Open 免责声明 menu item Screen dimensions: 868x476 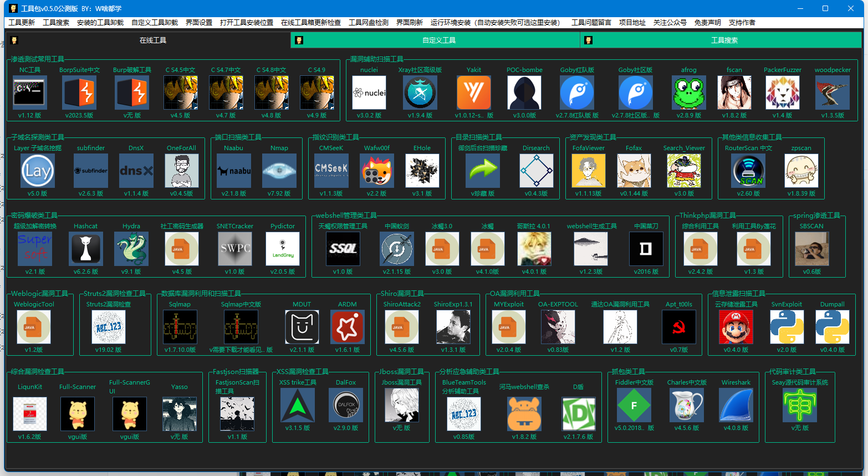tap(708, 23)
